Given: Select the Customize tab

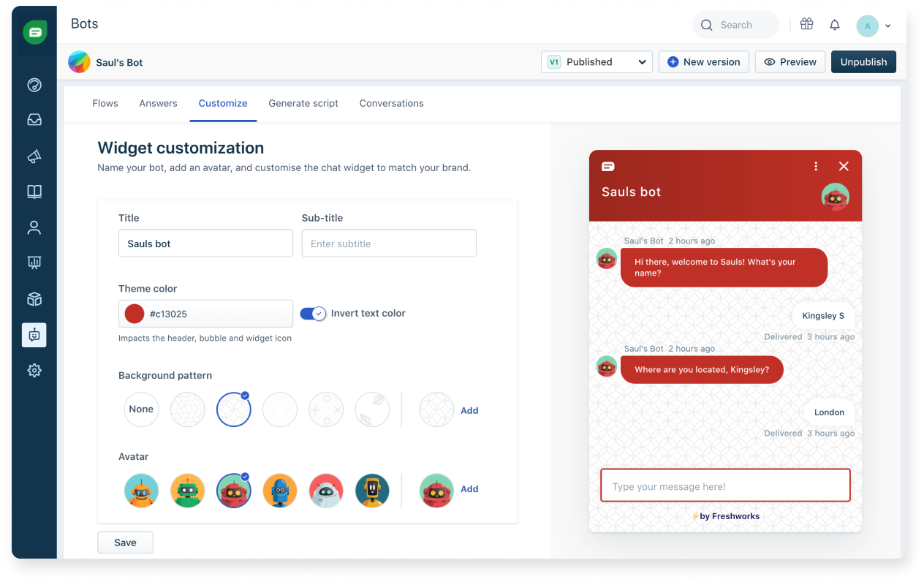Looking at the screenshot, I should tap(223, 103).
